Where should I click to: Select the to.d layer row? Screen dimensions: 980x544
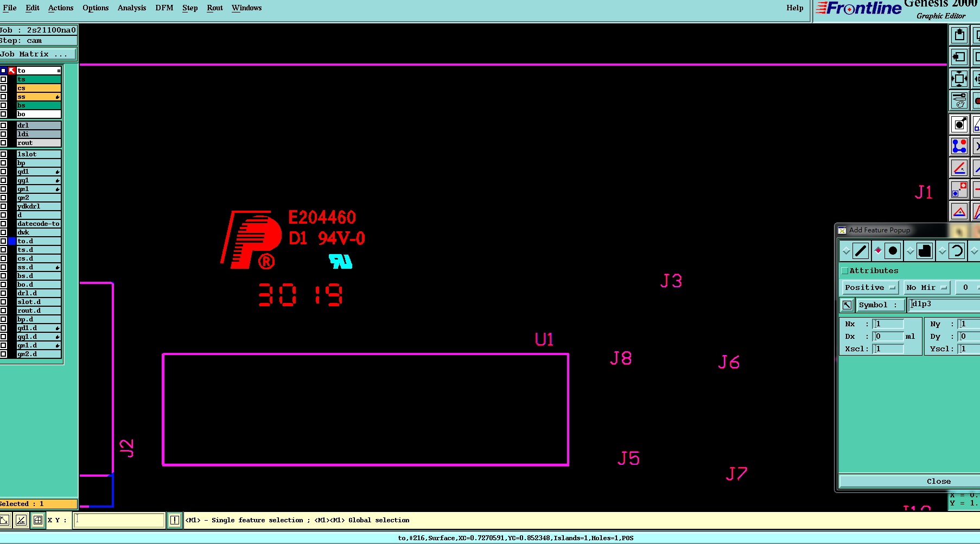click(x=39, y=241)
